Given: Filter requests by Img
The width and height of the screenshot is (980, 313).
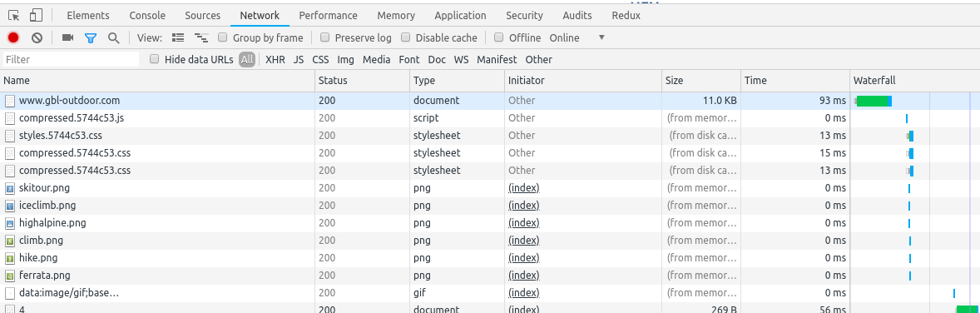Looking at the screenshot, I should coord(345,59).
